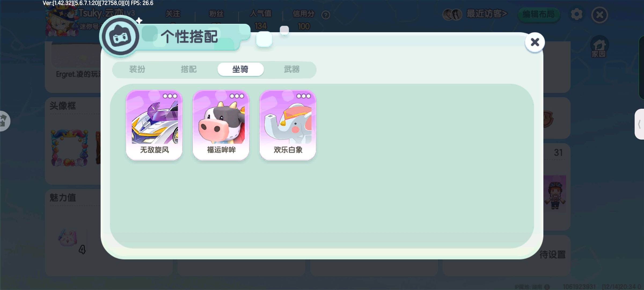Close the profile page with top X

600,15
